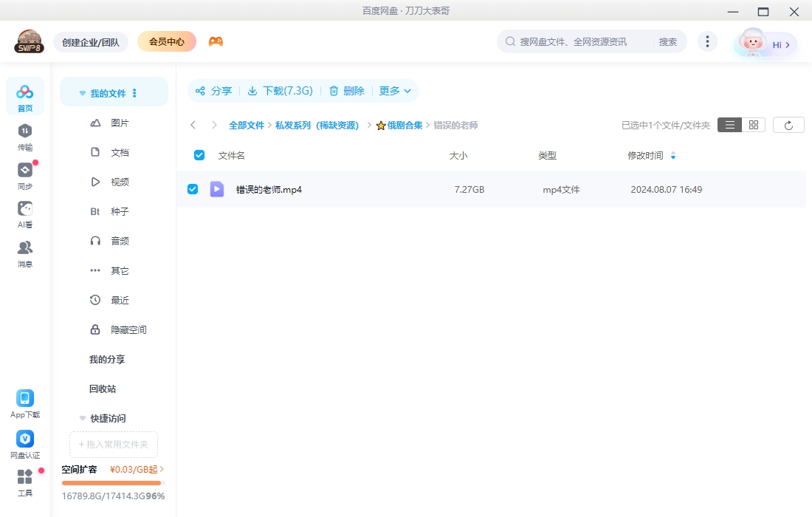Collapse the 快捷访问 section
The image size is (812, 517).
pyautogui.click(x=82, y=418)
